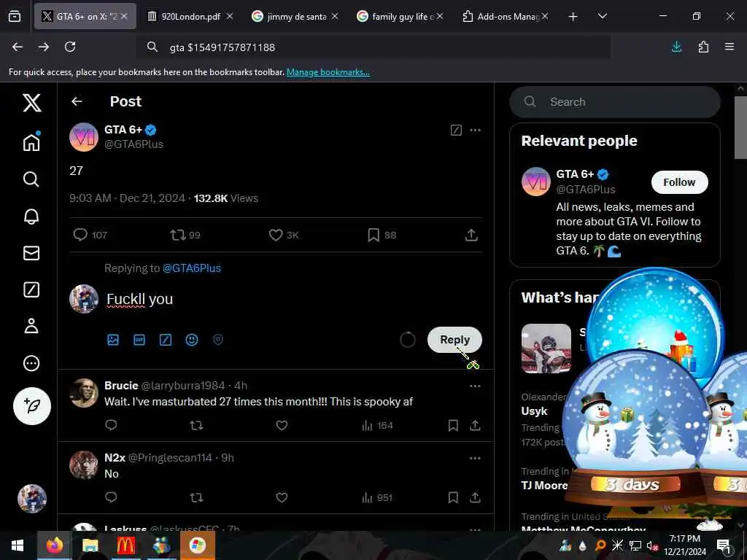Open Windows Start menu
This screenshot has height=560, width=747.
pos(18,545)
